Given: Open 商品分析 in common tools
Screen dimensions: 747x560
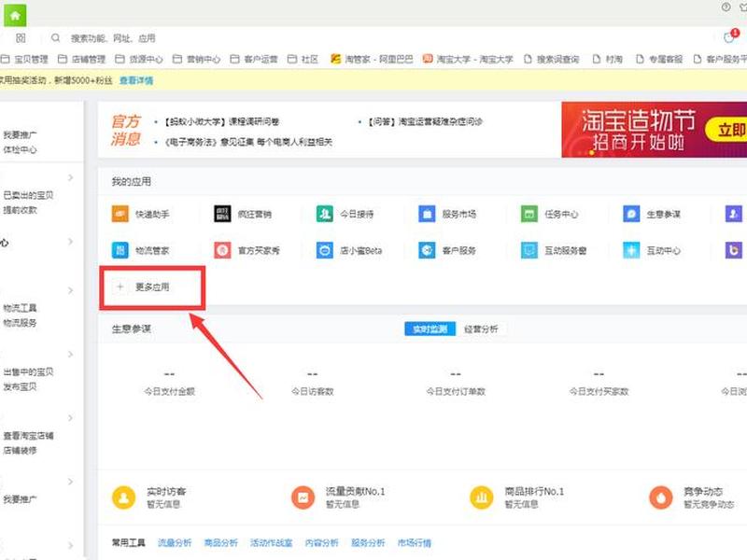Looking at the screenshot, I should 220,543.
